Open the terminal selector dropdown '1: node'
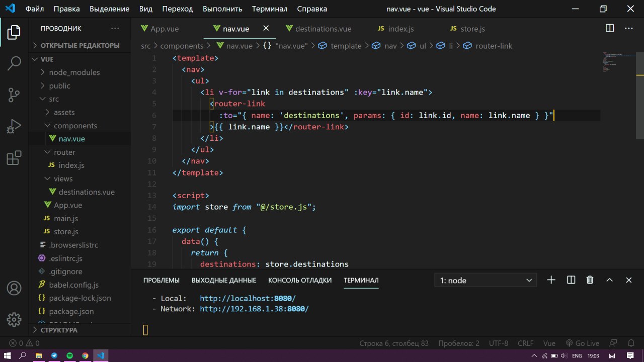The height and width of the screenshot is (362, 644). 486,280
